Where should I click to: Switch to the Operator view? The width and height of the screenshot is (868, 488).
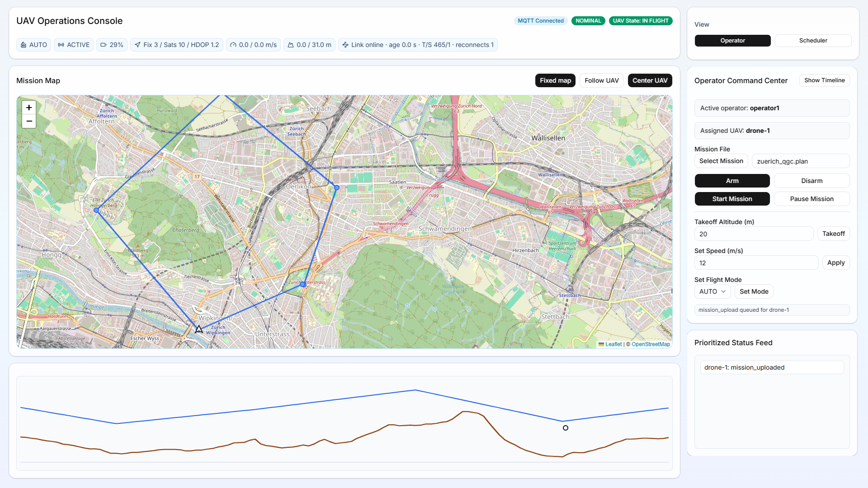click(732, 40)
